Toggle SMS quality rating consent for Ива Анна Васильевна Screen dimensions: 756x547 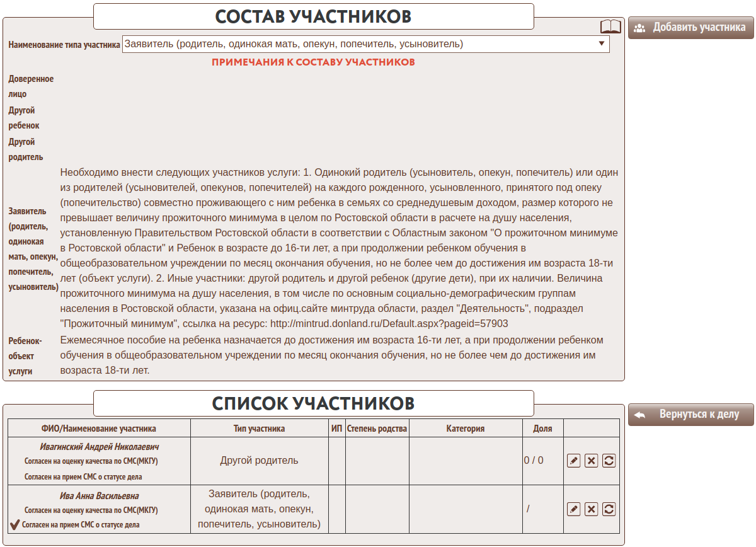[x=91, y=510]
